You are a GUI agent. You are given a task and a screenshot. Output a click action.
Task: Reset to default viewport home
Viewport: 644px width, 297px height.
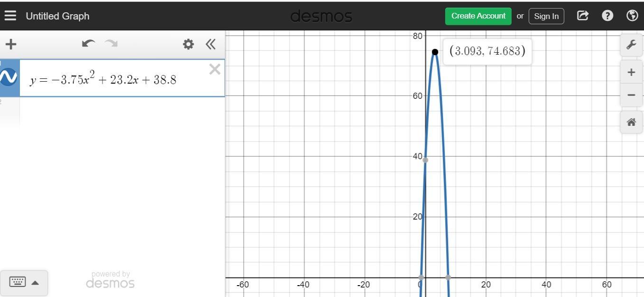(631, 123)
